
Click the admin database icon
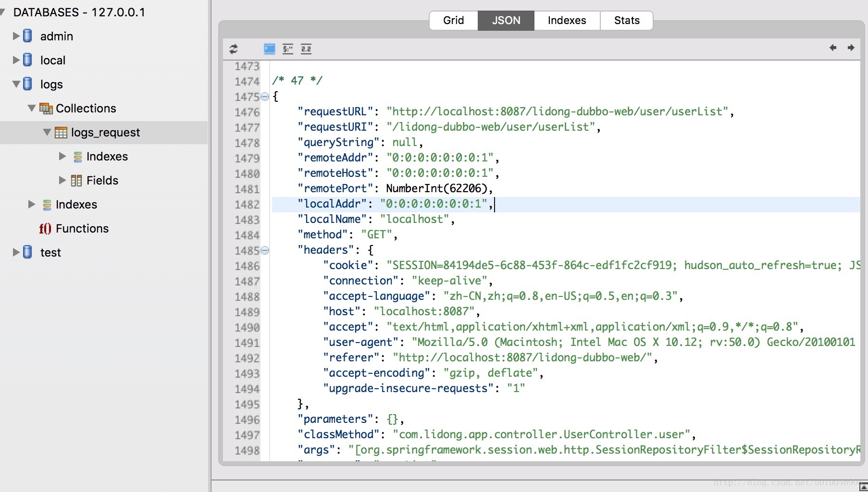[28, 36]
